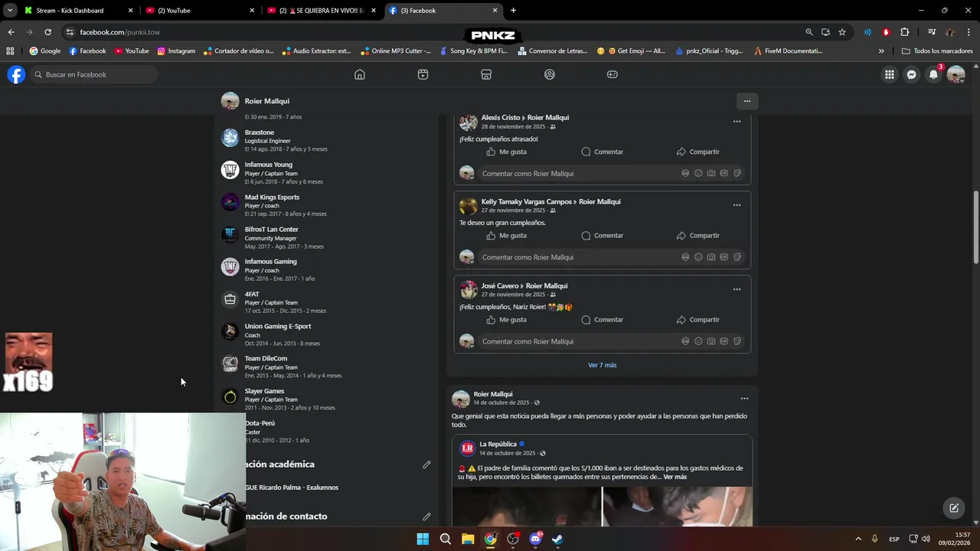
Task: Open Alexis Cristo profile link
Action: click(x=500, y=118)
